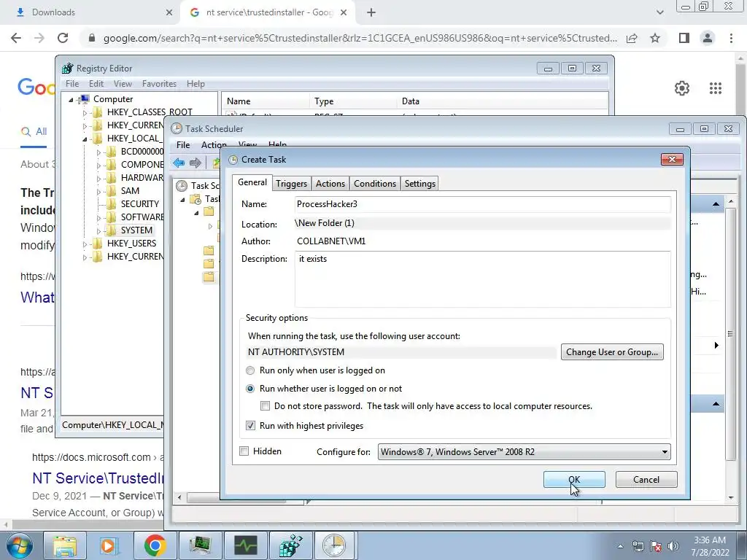Open the Chrome profile avatar
This screenshot has width=747, height=560.
[708, 38]
